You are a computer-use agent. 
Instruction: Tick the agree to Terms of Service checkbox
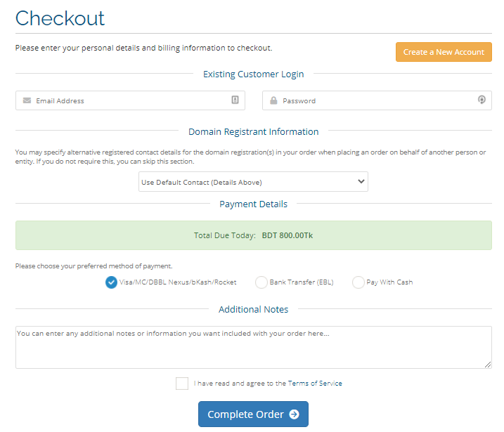(182, 384)
